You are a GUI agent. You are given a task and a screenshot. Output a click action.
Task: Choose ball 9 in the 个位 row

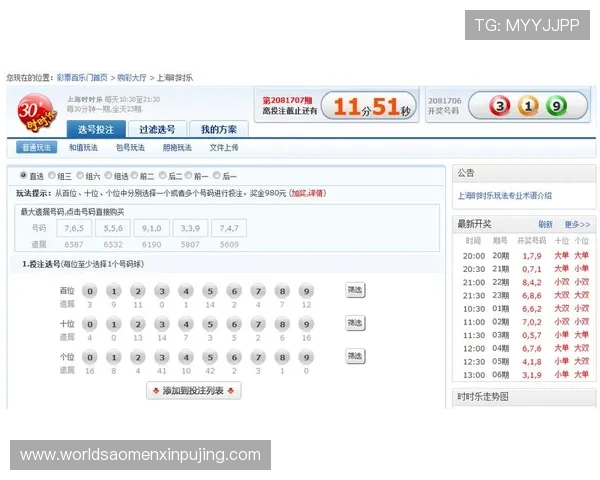(306, 357)
